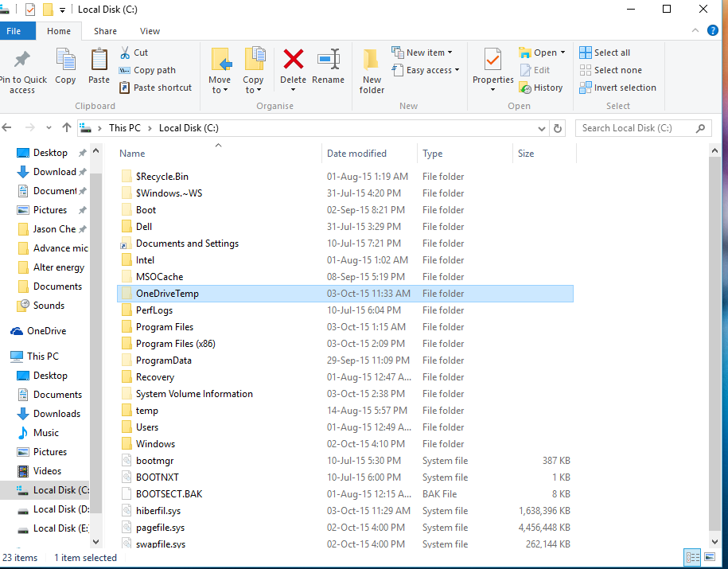Open Sounds folder in Quick access

tap(41, 305)
